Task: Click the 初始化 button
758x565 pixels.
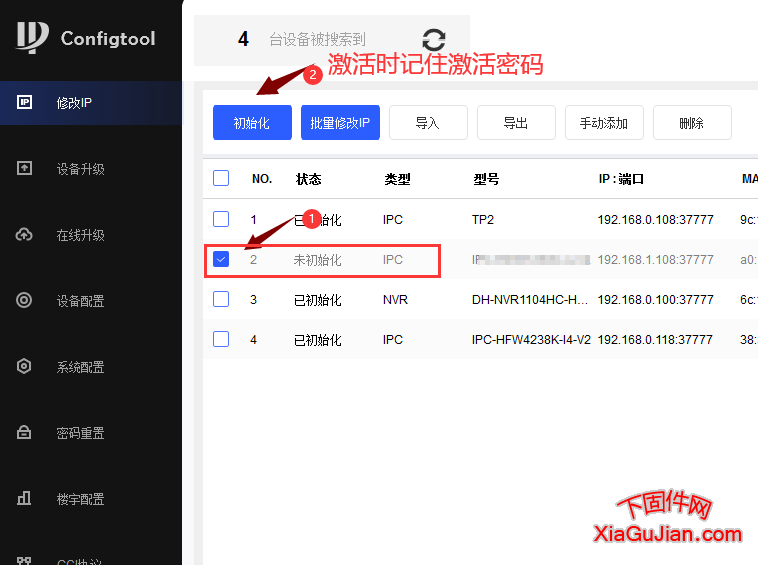Action: click(252, 123)
